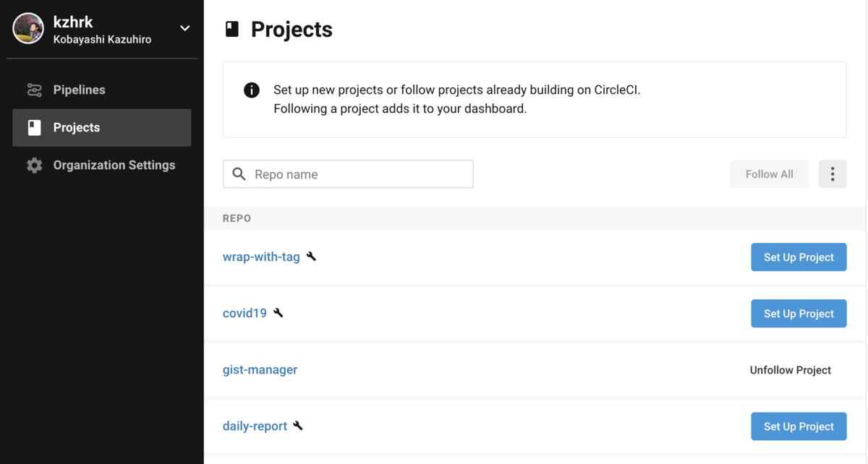Click the Pipelines sidebar icon

(x=34, y=90)
